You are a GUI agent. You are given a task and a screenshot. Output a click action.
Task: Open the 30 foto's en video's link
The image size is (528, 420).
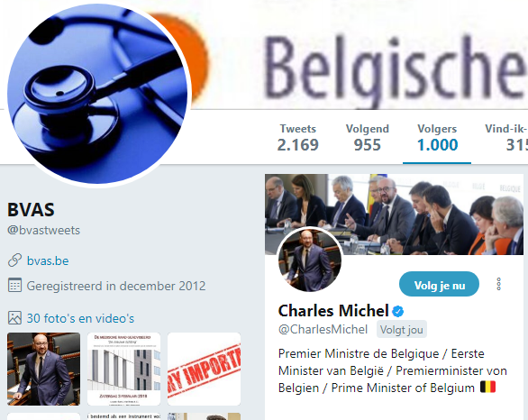click(x=80, y=318)
